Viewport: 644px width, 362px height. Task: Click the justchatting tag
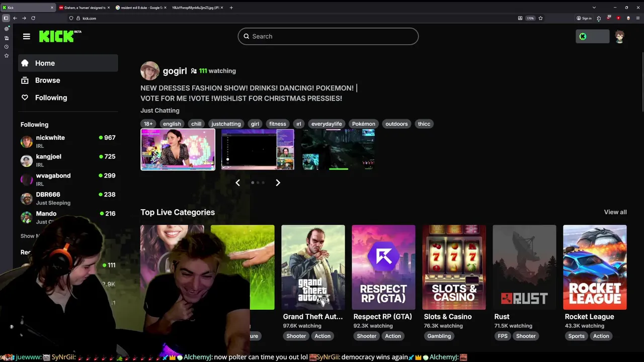pyautogui.click(x=226, y=124)
